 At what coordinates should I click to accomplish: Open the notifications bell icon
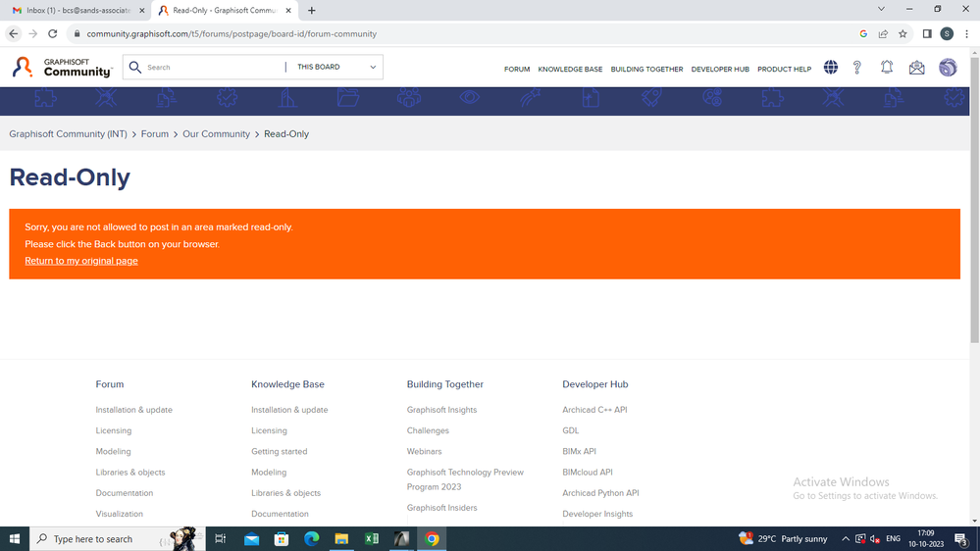886,67
